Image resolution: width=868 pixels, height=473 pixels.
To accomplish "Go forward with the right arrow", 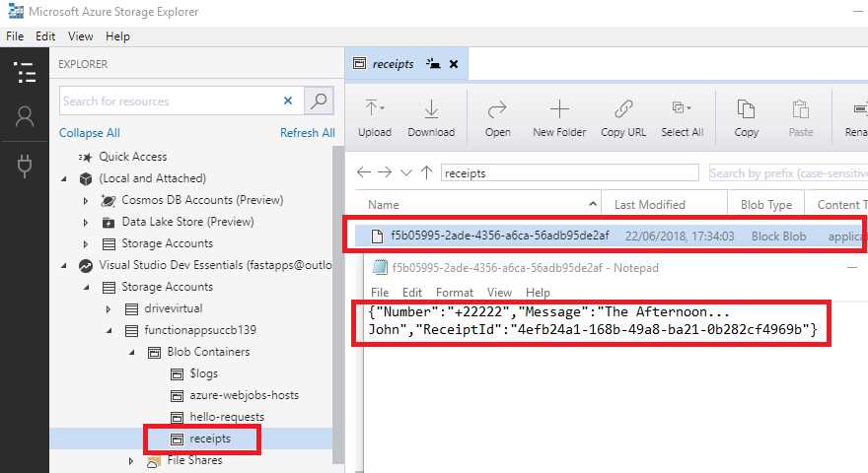I will pyautogui.click(x=385, y=172).
